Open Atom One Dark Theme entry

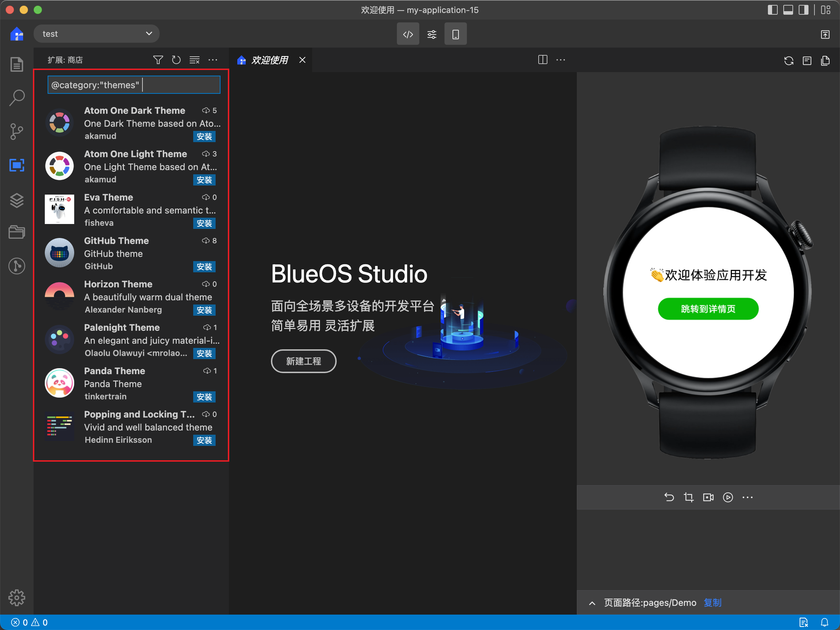click(x=131, y=123)
